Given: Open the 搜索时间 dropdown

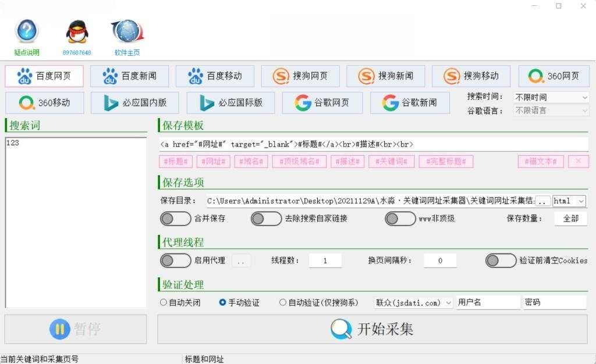Looking at the screenshot, I should [551, 98].
